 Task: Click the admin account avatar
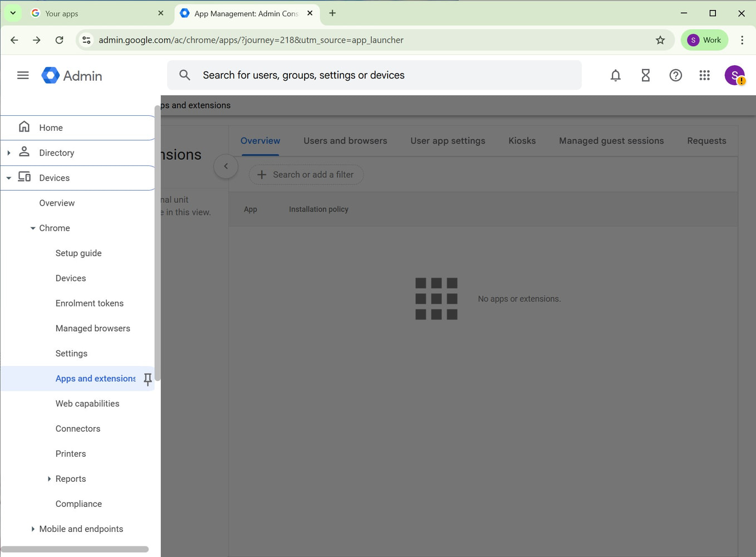(x=734, y=75)
